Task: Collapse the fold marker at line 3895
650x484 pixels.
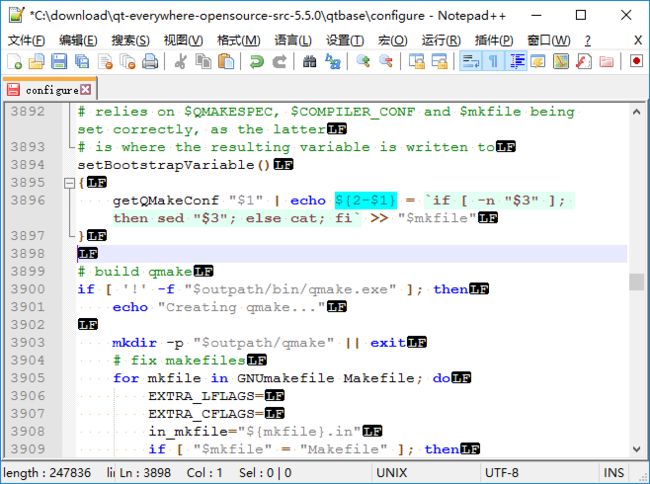Action: click(x=70, y=183)
